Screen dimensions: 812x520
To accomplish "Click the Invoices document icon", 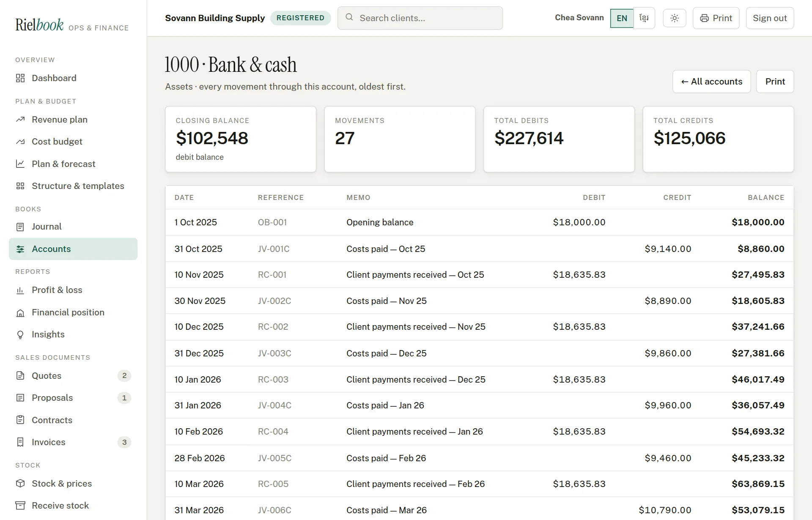I will pos(20,442).
